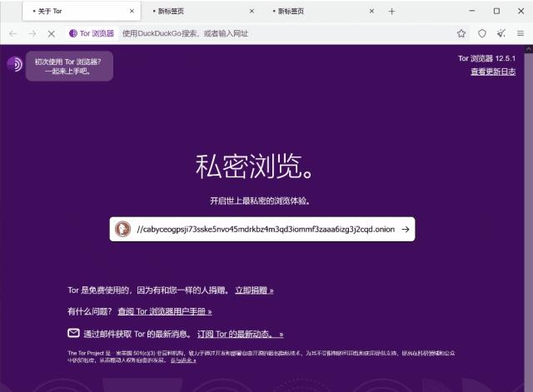Click the 开启世上最私密的浏览体验。 subtitle
Viewport: 533px width, 392px height.
pos(260,201)
